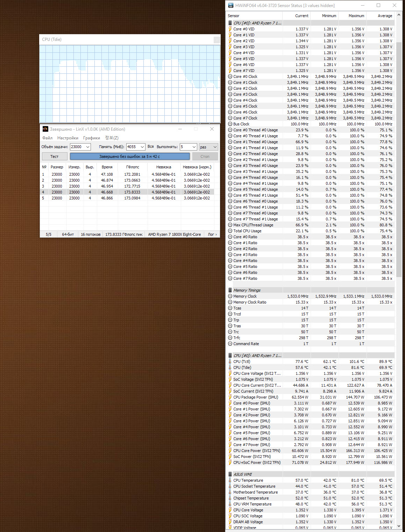The width and height of the screenshot is (405, 532).
Task: Click the clock icon beside Bus Clock
Action: point(230,124)
